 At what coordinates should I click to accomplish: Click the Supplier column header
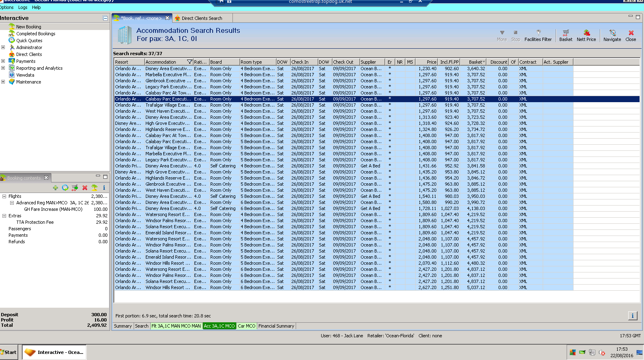click(x=372, y=62)
